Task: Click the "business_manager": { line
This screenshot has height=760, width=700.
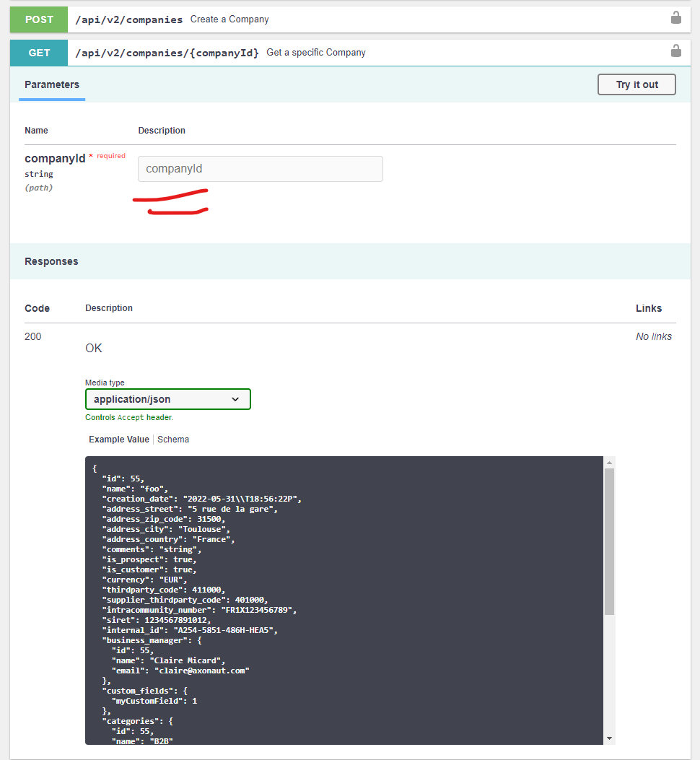Action: pos(152,640)
